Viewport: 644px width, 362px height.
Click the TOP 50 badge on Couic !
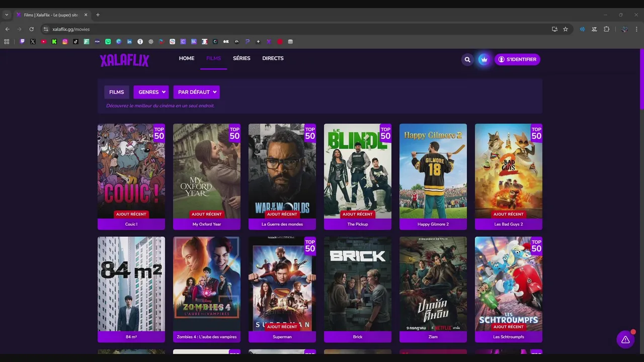point(159,133)
